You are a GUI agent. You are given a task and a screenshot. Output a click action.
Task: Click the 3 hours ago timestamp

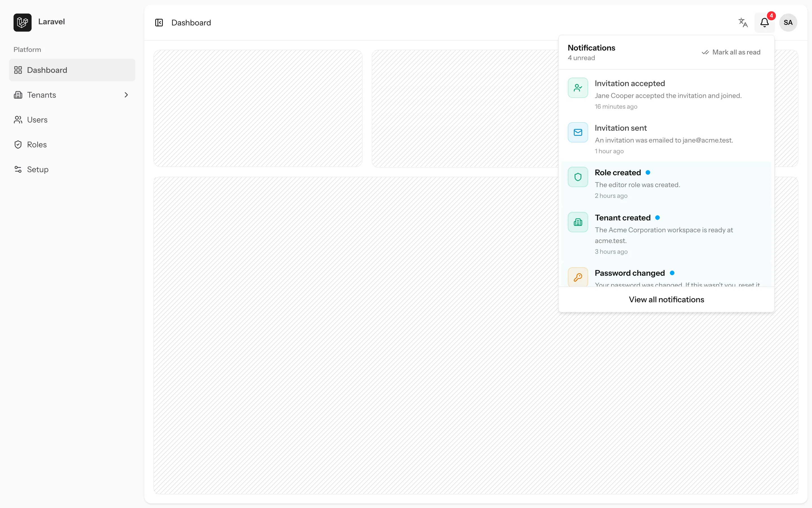click(x=611, y=252)
